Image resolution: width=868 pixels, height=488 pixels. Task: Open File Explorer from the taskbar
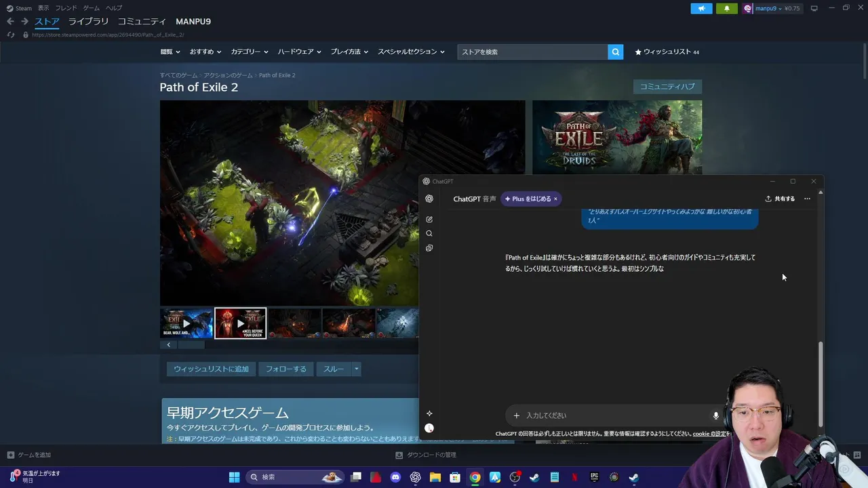coord(435,477)
